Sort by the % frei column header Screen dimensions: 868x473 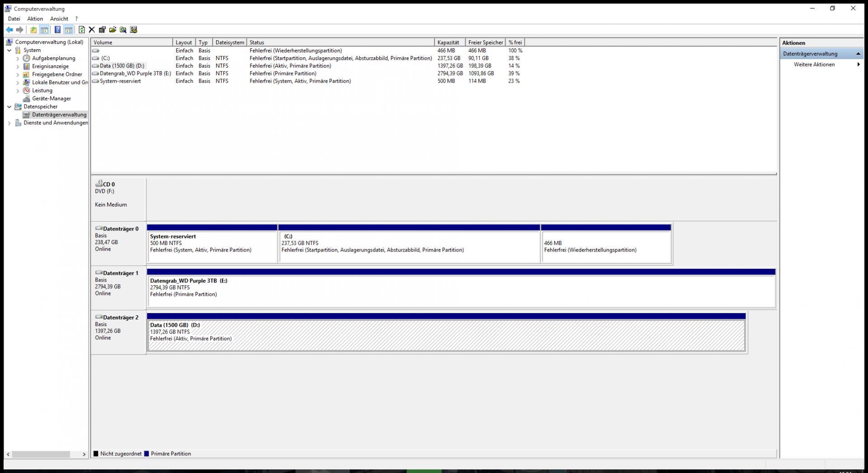pos(515,42)
